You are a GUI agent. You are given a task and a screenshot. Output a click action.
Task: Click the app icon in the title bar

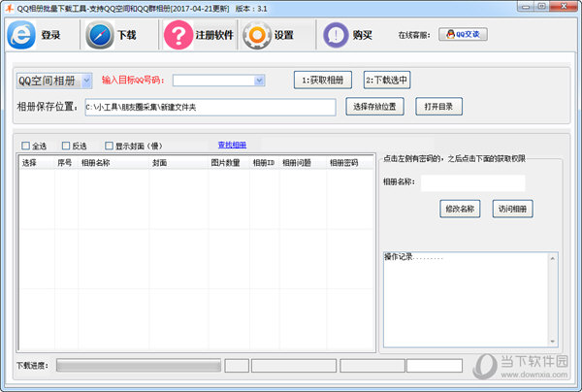point(9,8)
